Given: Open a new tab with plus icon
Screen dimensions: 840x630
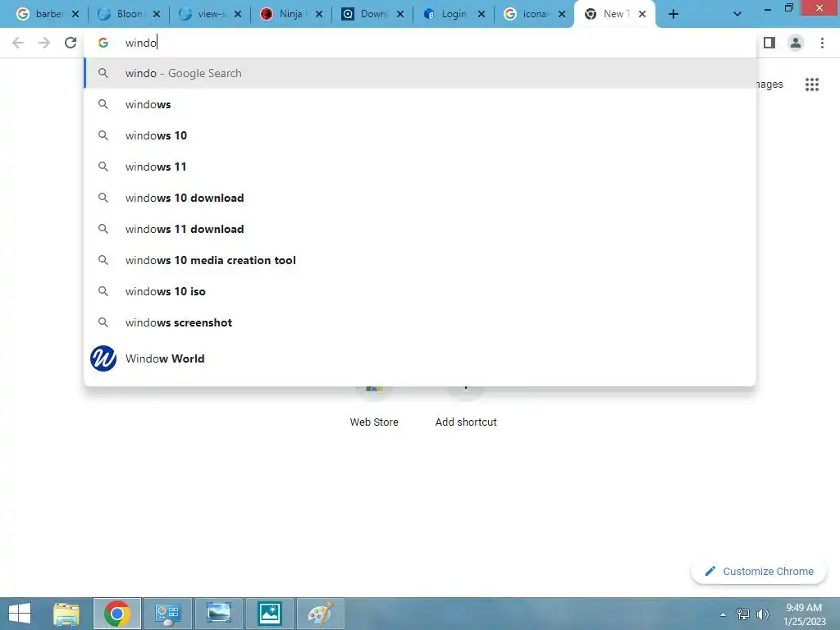Looking at the screenshot, I should (x=673, y=15).
